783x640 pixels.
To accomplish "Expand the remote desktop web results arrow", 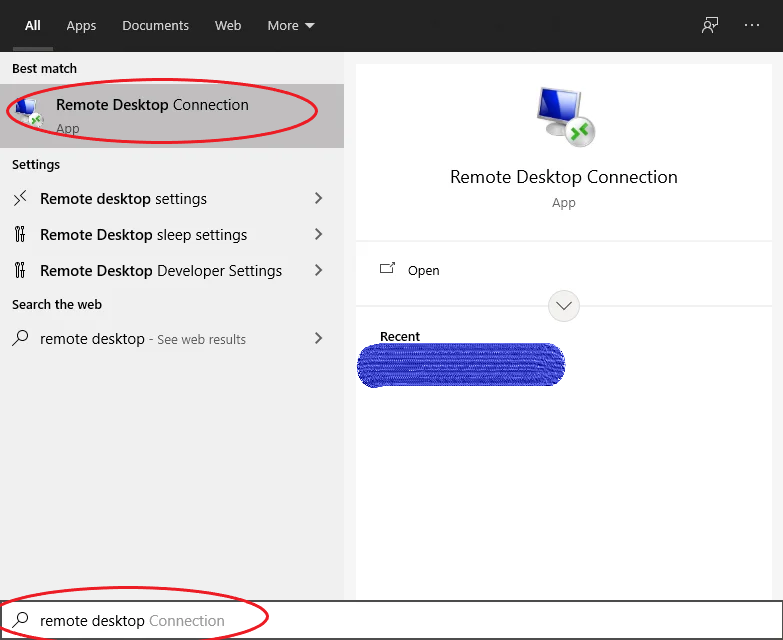I will [319, 338].
